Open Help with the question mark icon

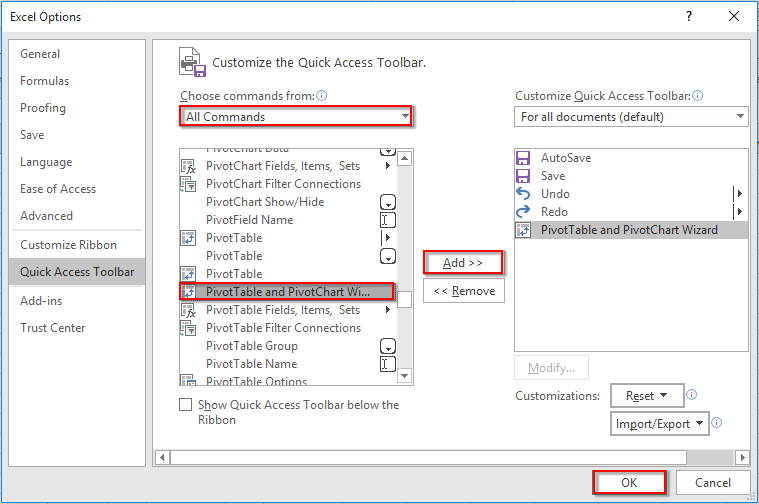point(688,17)
